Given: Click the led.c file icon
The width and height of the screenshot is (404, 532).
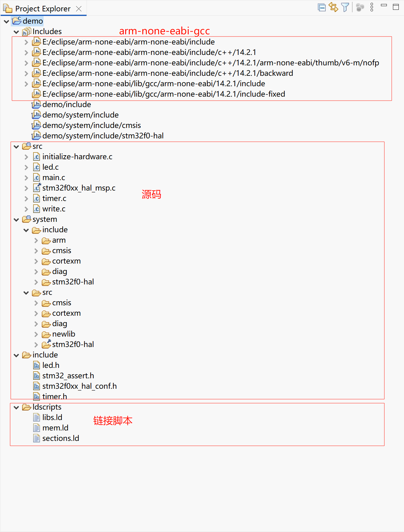Looking at the screenshot, I should (x=37, y=167).
